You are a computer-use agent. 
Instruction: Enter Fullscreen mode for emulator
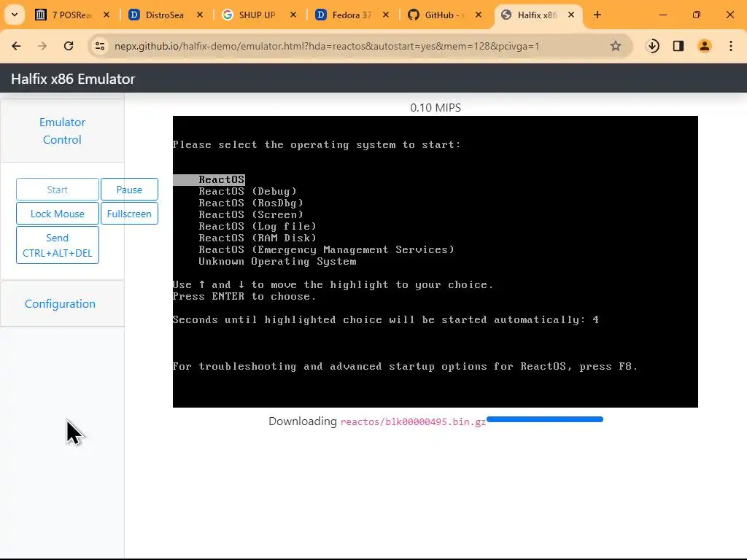coord(129,214)
